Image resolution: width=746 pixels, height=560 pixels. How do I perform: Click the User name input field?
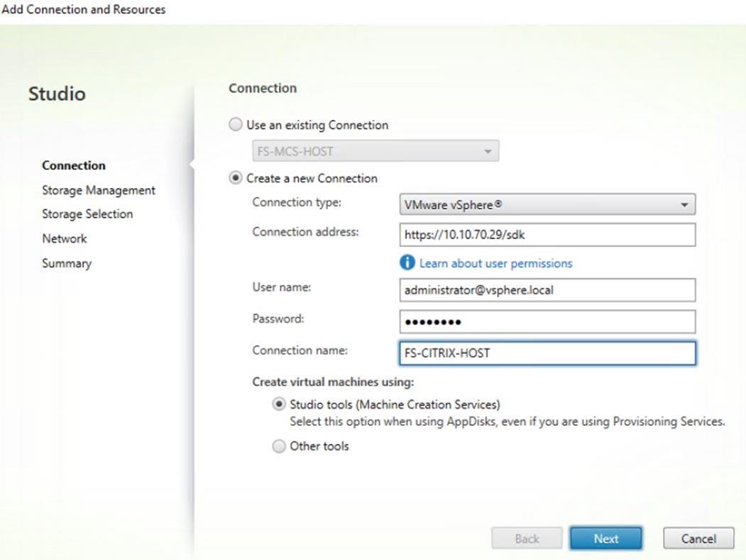547,290
